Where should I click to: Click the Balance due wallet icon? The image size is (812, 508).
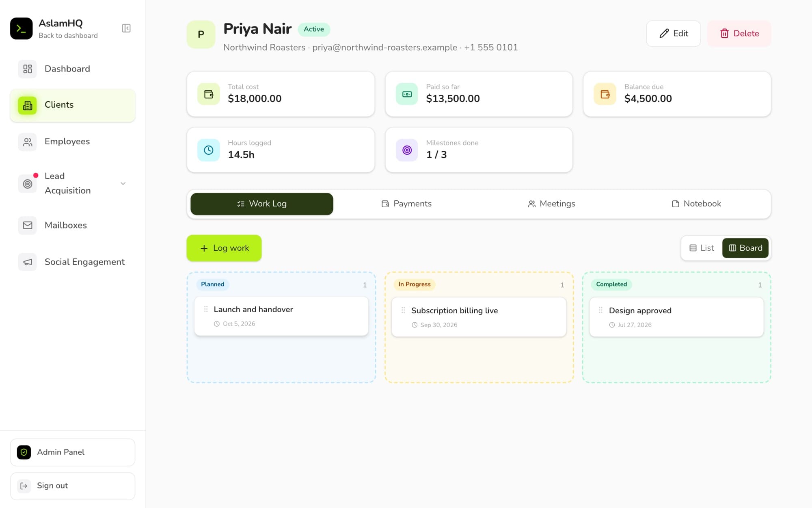coord(605,94)
